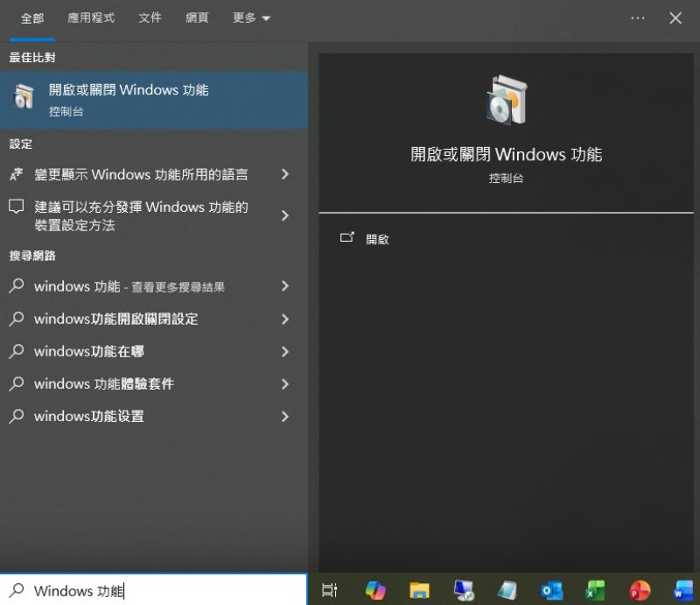Switch to the 應用程式 tab

tap(91, 18)
